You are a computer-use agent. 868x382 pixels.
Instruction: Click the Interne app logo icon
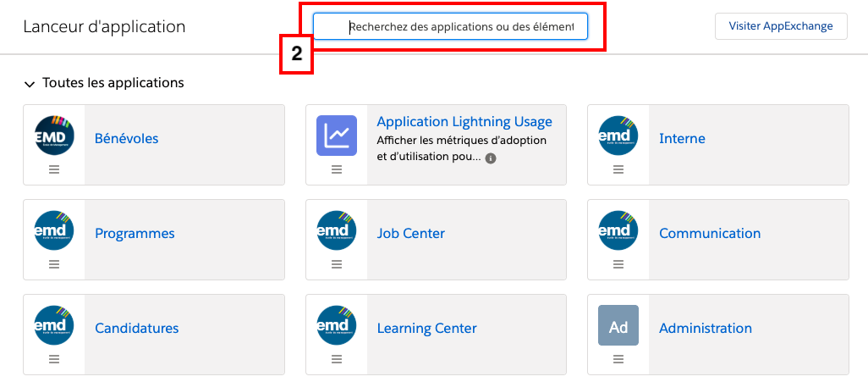[618, 136]
